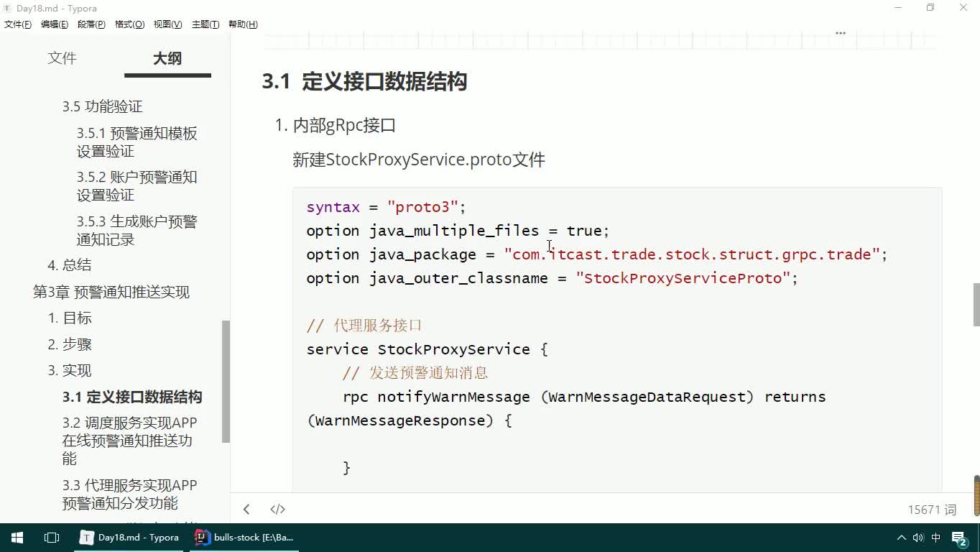Open the 视图(V) menu

pos(167,24)
